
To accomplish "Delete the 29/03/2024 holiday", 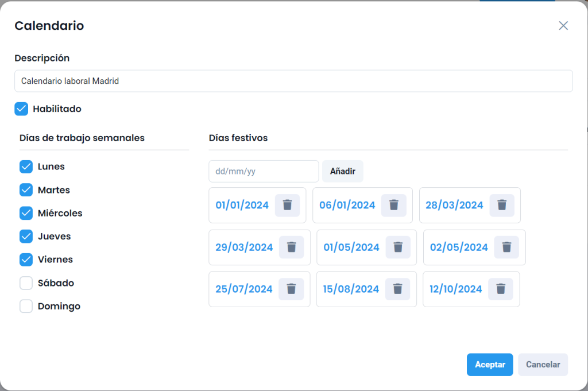I will click(292, 247).
